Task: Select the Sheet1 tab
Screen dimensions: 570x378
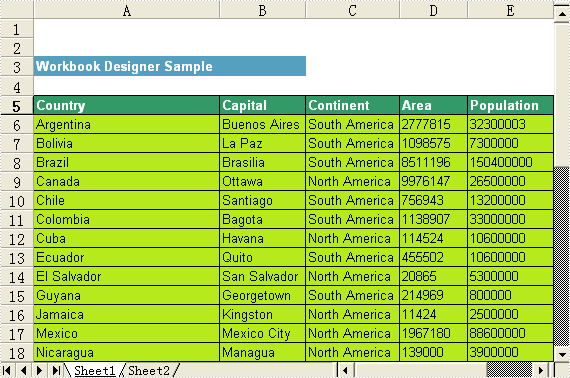Action: point(95,370)
